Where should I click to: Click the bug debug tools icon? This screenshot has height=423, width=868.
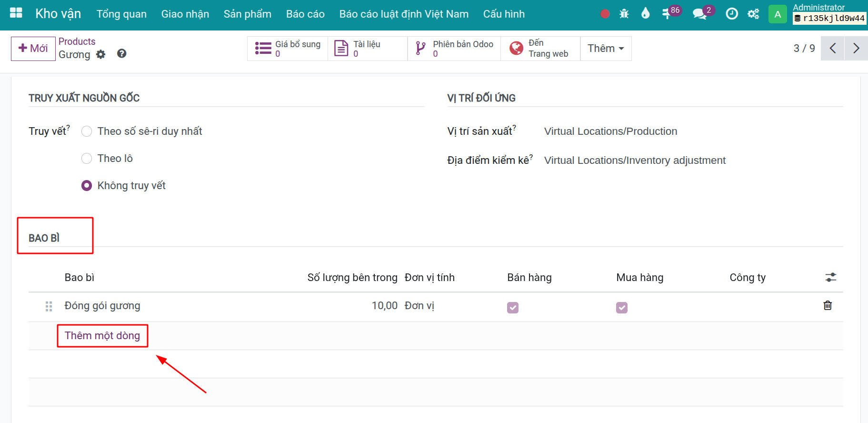click(624, 14)
